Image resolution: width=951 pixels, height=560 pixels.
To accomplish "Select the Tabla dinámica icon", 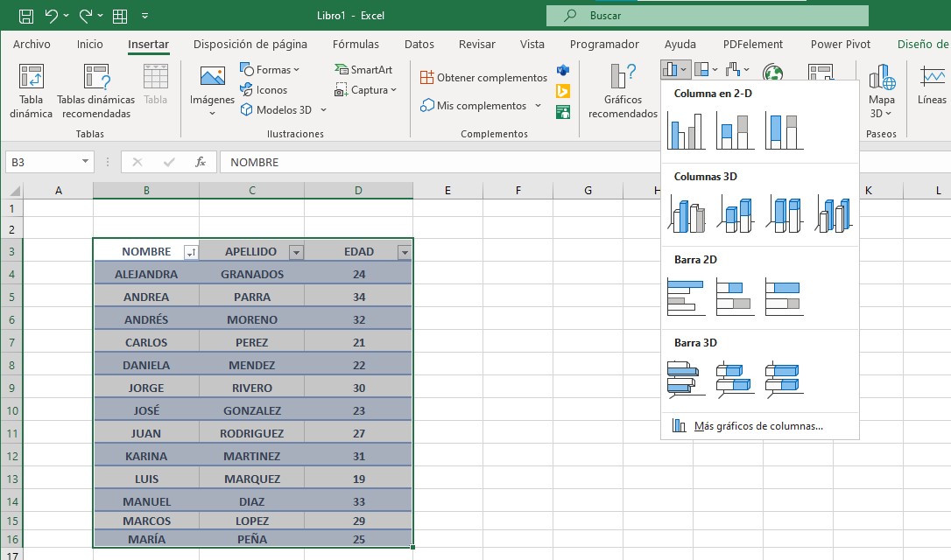I will (31, 91).
